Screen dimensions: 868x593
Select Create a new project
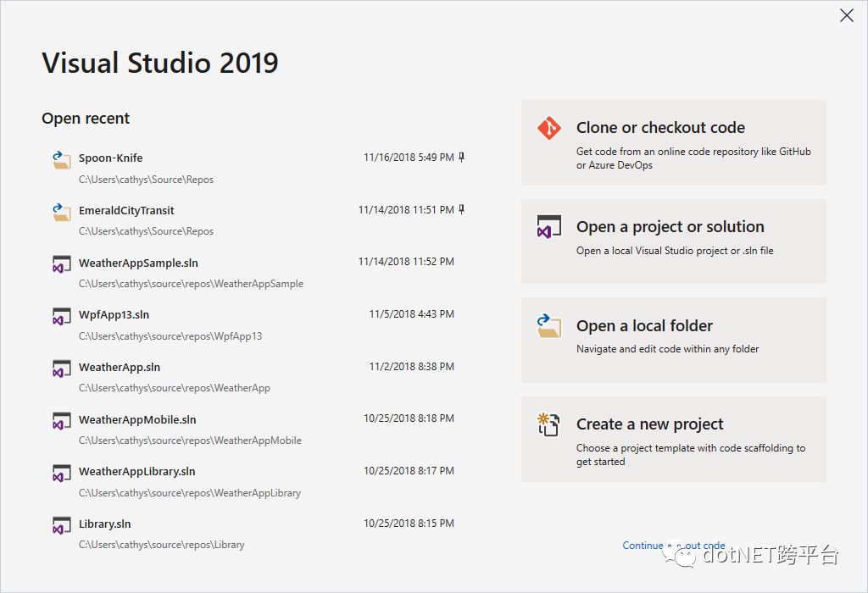tap(674, 439)
